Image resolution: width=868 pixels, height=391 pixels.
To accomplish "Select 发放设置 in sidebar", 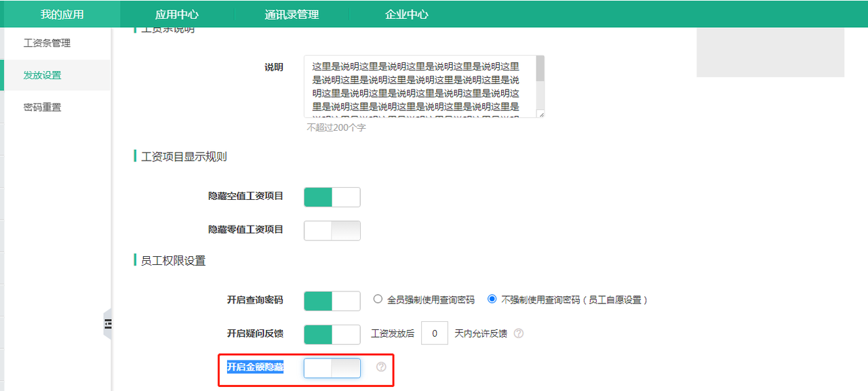I will click(x=56, y=75).
